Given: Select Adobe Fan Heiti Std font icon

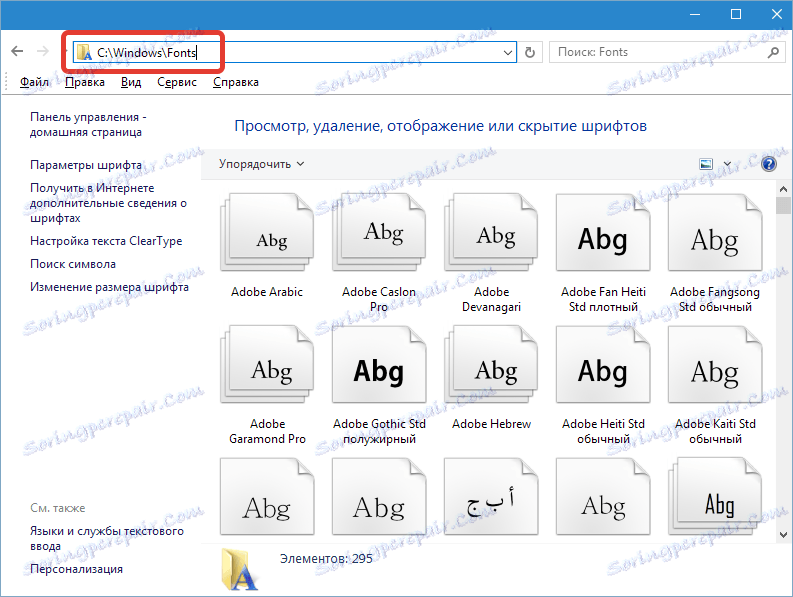Looking at the screenshot, I should click(x=603, y=232).
